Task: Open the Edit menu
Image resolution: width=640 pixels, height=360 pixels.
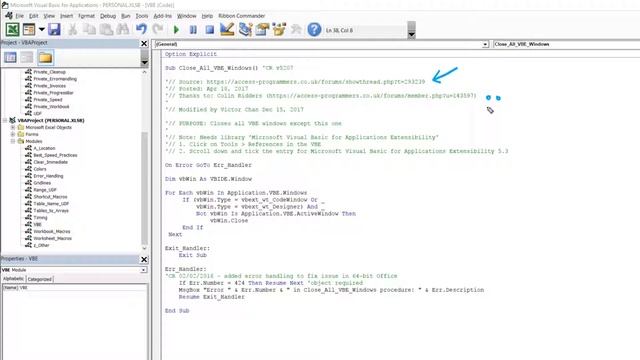Action: click(33, 16)
